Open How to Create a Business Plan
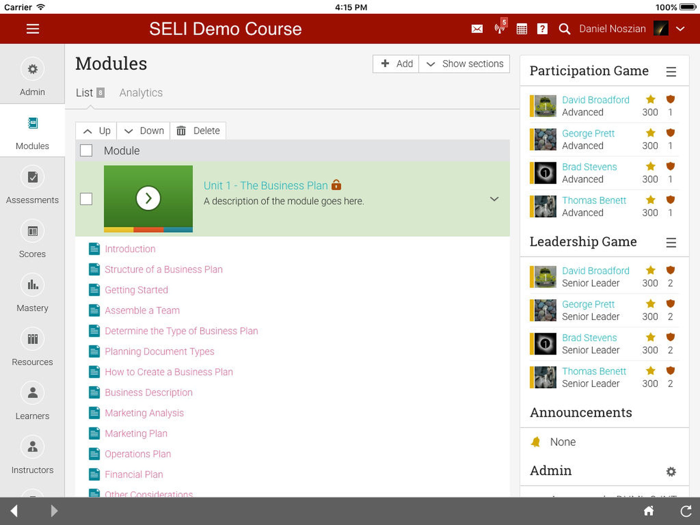Viewport: 700px width, 525px height. 169,372
